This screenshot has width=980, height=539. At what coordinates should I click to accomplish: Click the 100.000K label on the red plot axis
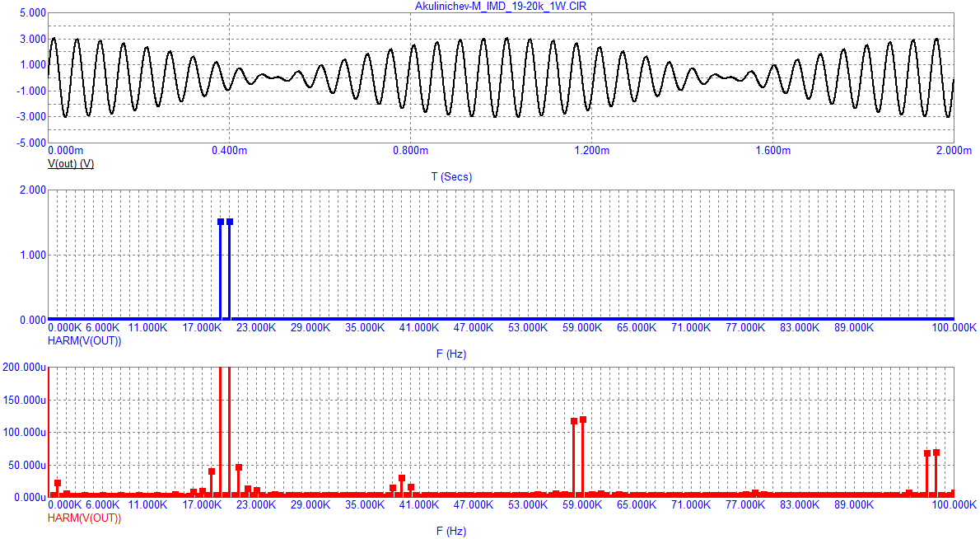coord(954,504)
